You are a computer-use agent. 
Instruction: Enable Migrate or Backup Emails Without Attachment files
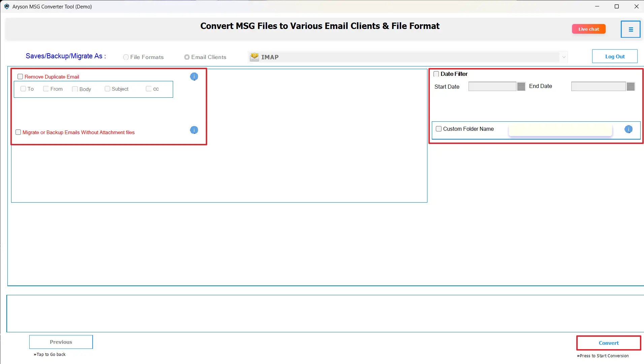pos(18,132)
